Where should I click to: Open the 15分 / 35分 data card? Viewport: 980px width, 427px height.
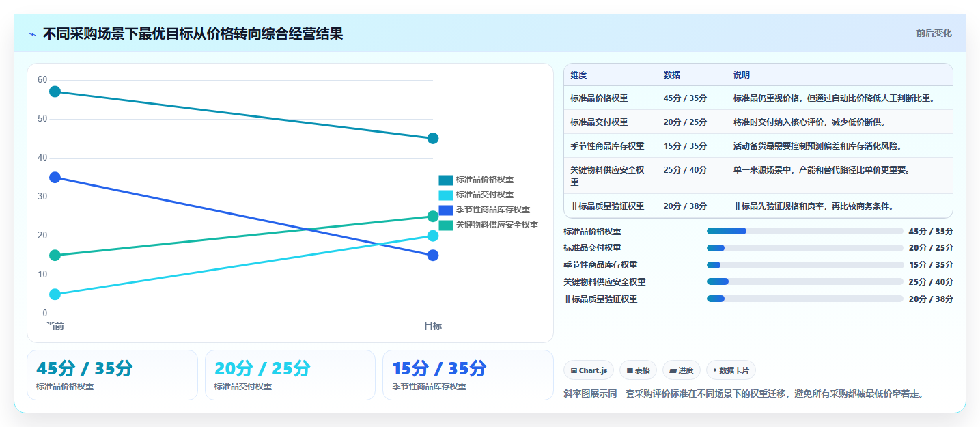pyautogui.click(x=468, y=375)
